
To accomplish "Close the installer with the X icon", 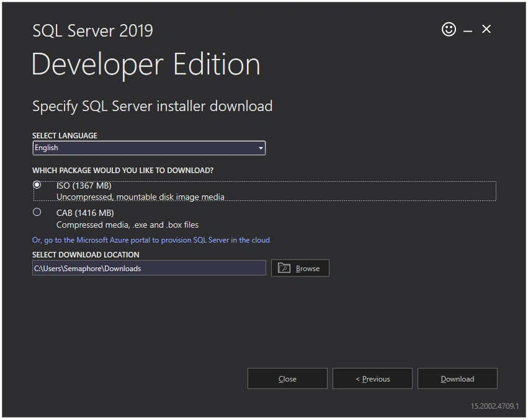I will (486, 29).
